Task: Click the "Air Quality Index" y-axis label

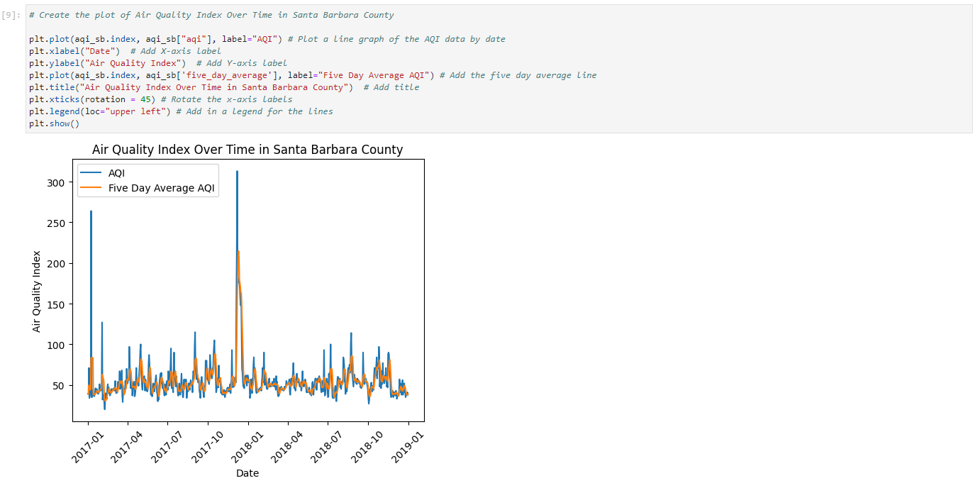Action: pyautogui.click(x=37, y=291)
